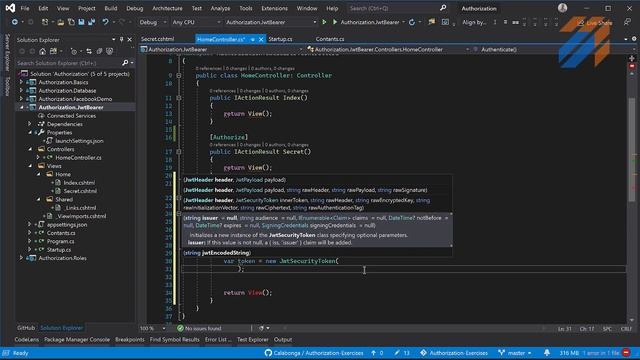Open the Error List tab

(x=218, y=340)
